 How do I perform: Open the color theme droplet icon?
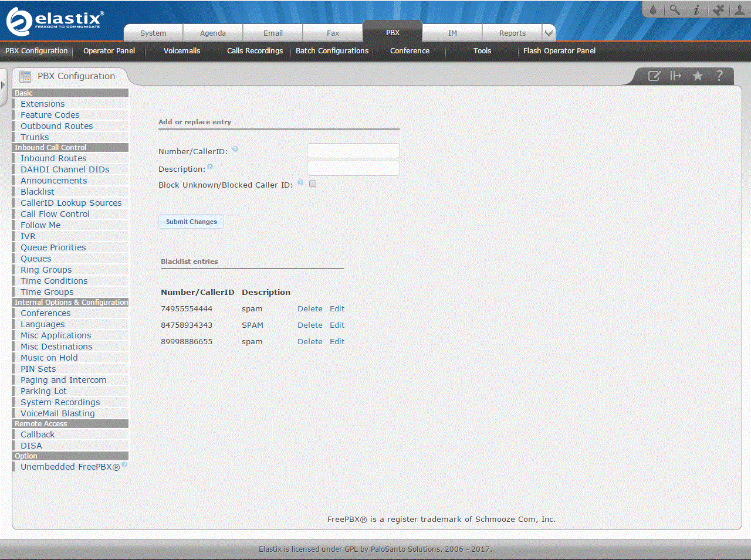pos(653,9)
